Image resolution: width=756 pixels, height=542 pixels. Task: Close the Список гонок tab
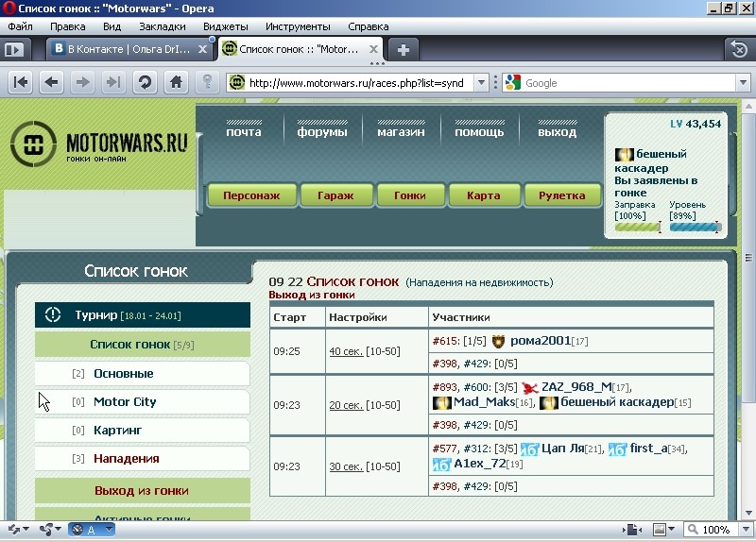373,49
